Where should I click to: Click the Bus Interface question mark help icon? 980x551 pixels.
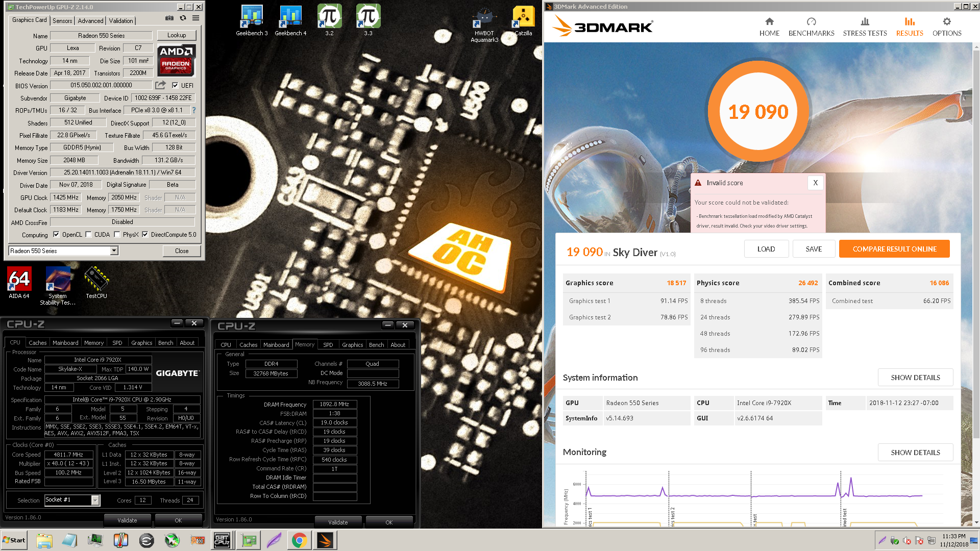193,110
